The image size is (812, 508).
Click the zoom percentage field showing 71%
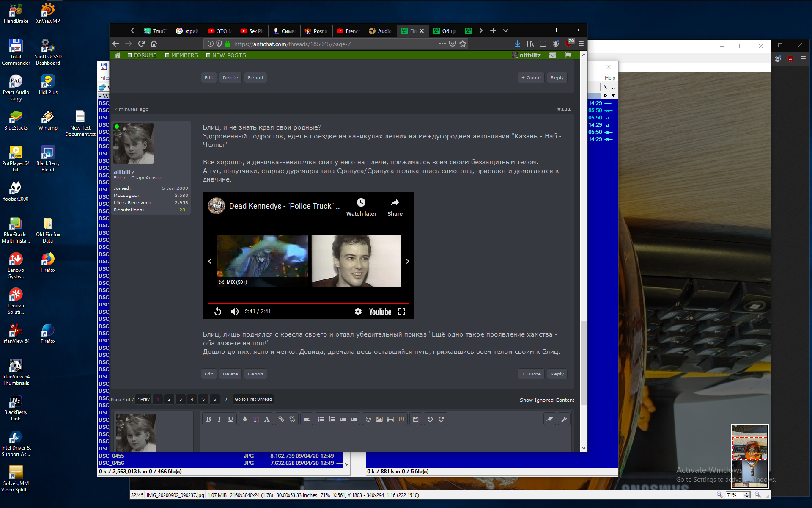735,495
